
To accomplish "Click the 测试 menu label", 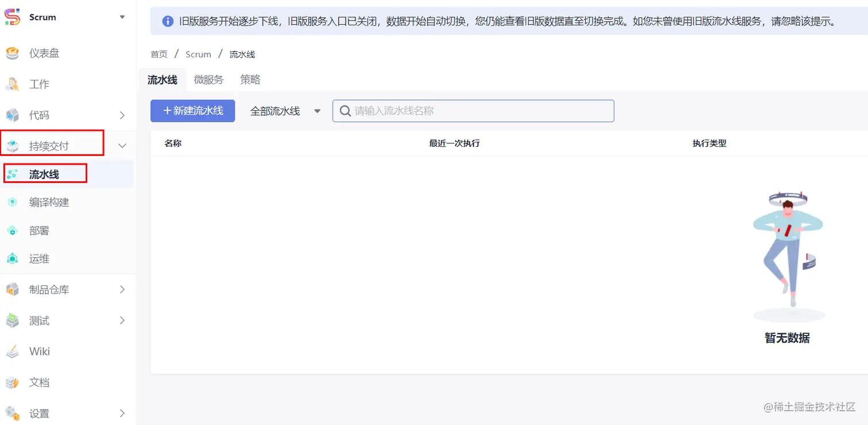I will click(39, 321).
